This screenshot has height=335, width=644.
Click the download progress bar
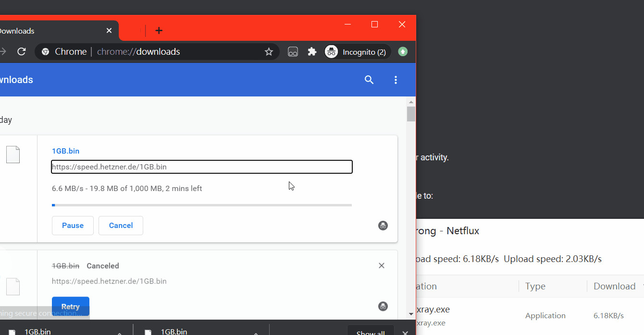202,205
